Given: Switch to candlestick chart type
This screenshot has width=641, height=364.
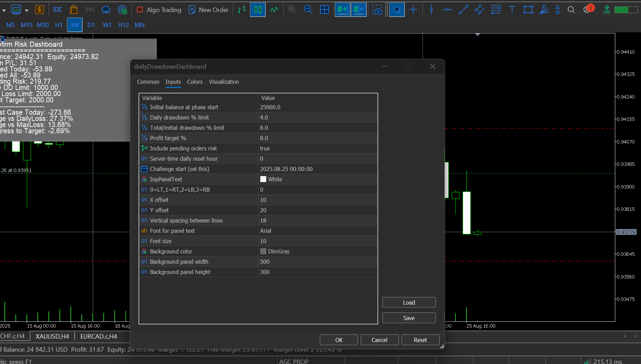Looking at the screenshot, I should tap(258, 10).
